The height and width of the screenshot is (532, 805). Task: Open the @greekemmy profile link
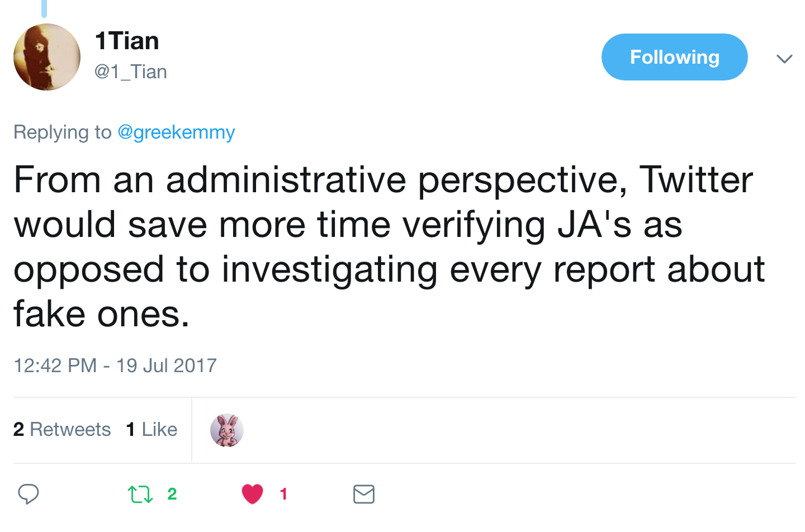[176, 132]
